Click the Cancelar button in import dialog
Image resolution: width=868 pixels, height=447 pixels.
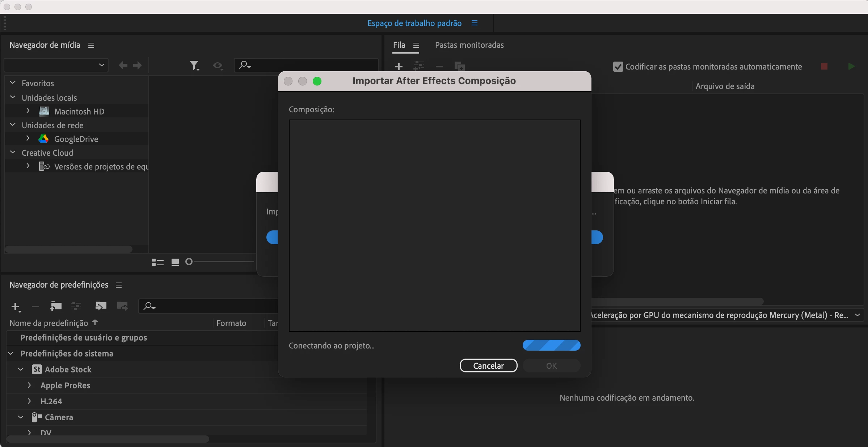coord(488,365)
